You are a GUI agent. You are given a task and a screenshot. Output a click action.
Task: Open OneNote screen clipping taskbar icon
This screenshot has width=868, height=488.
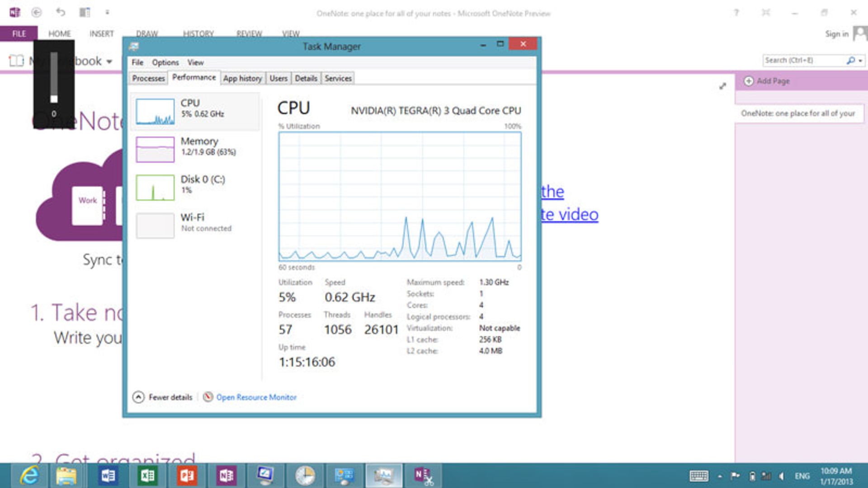[x=424, y=476]
